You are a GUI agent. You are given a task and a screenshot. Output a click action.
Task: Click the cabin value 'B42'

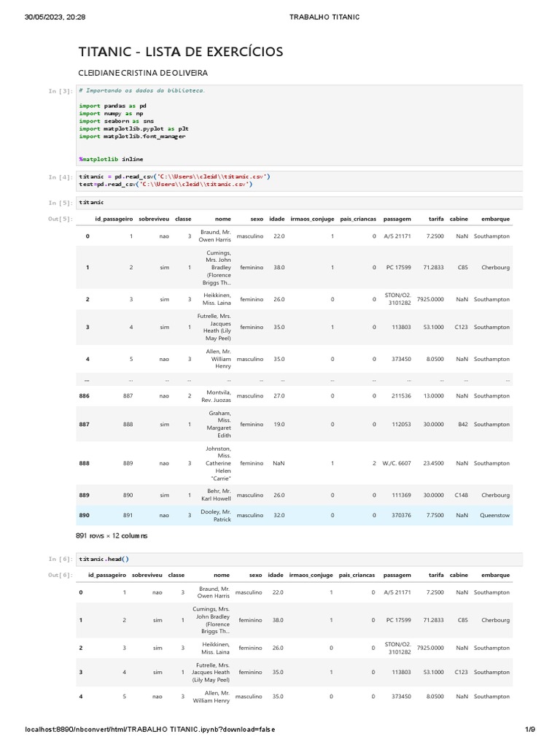[x=463, y=425]
